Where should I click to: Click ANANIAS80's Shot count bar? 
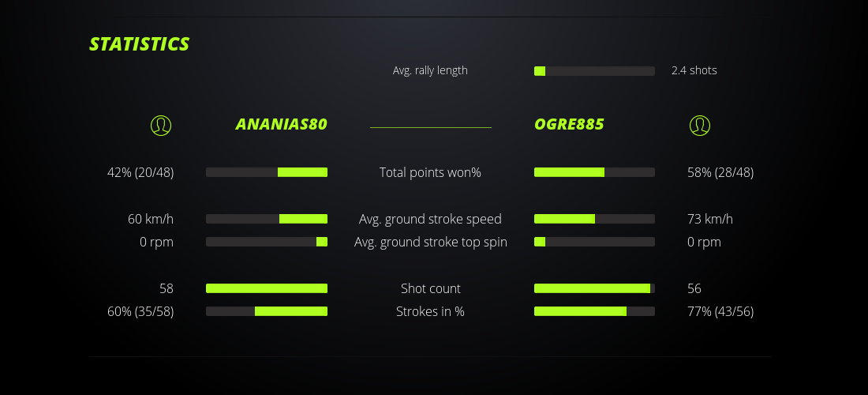point(267,288)
